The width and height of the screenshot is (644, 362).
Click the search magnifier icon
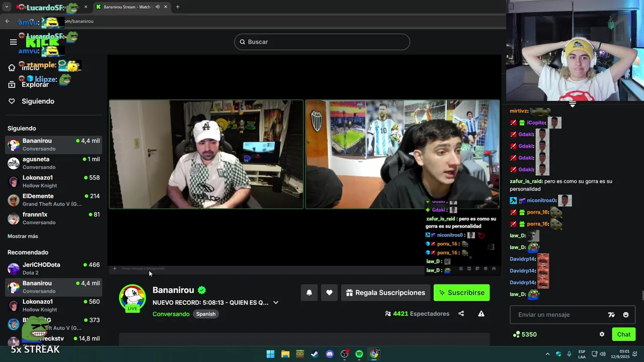coord(243,42)
